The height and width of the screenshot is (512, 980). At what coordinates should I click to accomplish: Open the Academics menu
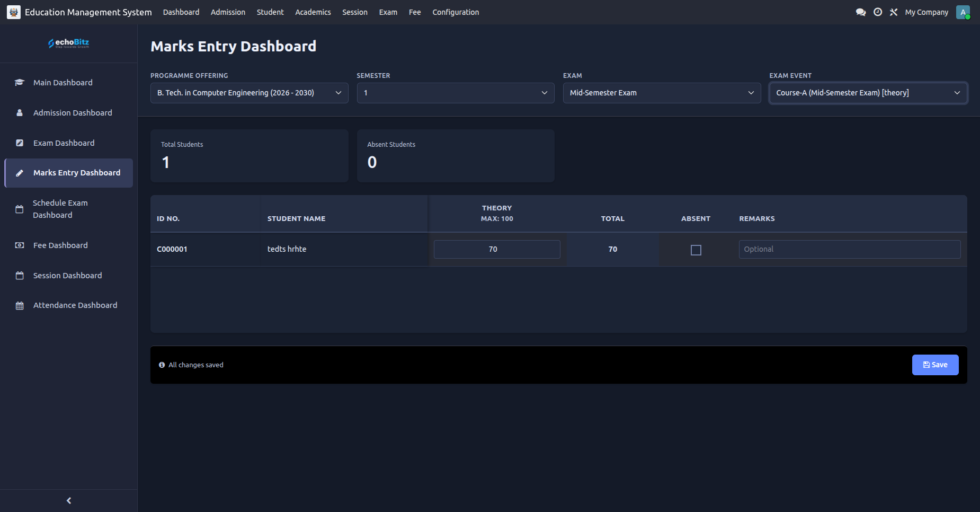pyautogui.click(x=313, y=12)
